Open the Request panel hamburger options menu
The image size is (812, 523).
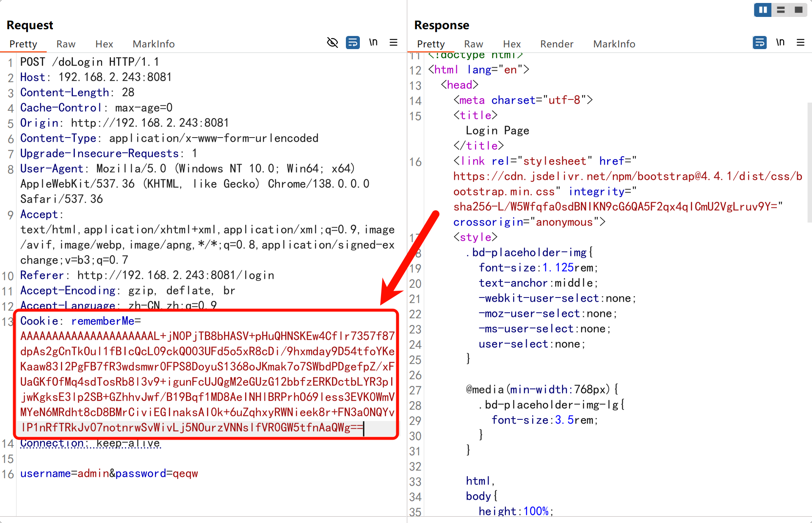coord(393,43)
